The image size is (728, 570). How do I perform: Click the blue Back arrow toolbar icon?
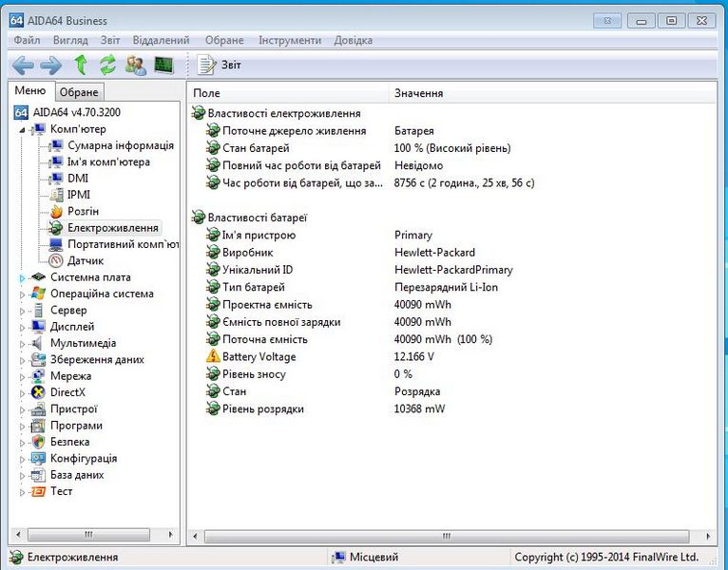click(23, 65)
